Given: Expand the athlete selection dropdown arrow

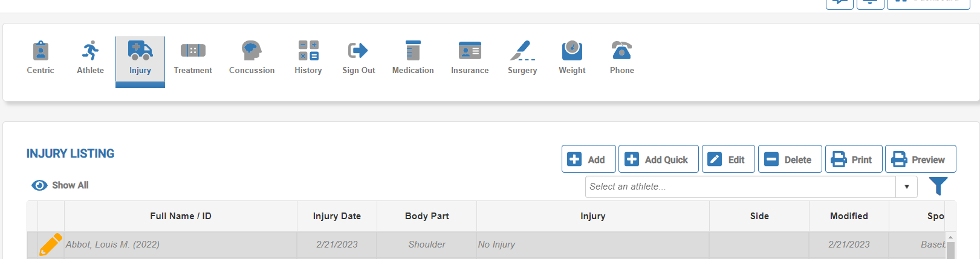Looking at the screenshot, I should (906, 187).
